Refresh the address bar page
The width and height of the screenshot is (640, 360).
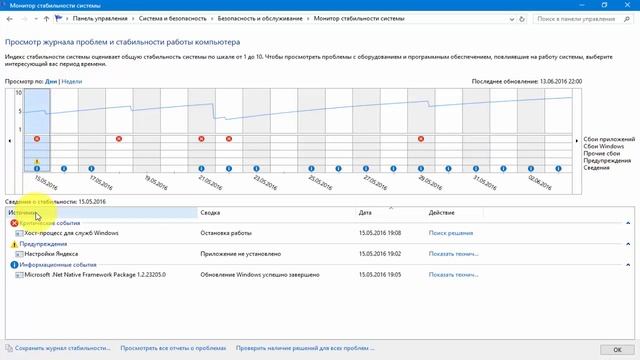(522, 19)
